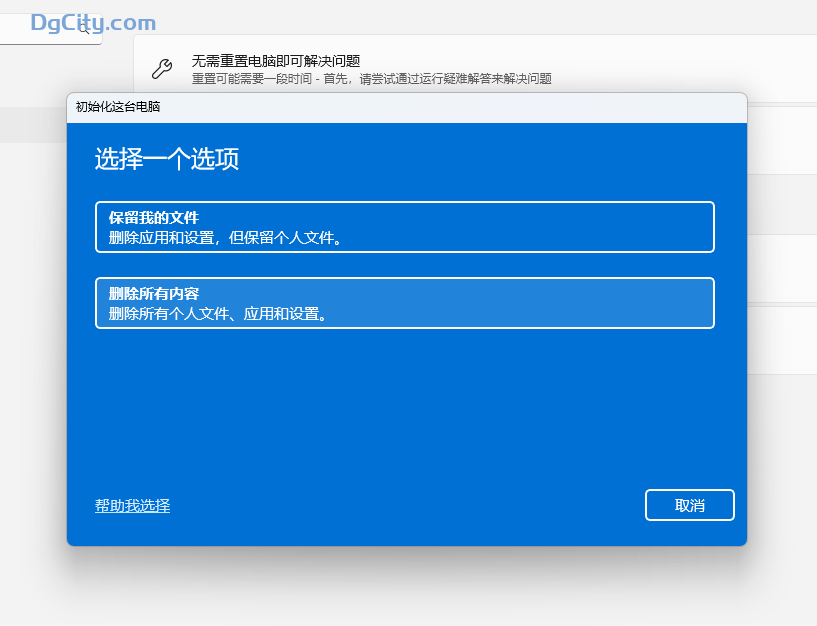This screenshot has width=817, height=626.
Task: Click the 选择一个选项 heading
Action: point(165,158)
